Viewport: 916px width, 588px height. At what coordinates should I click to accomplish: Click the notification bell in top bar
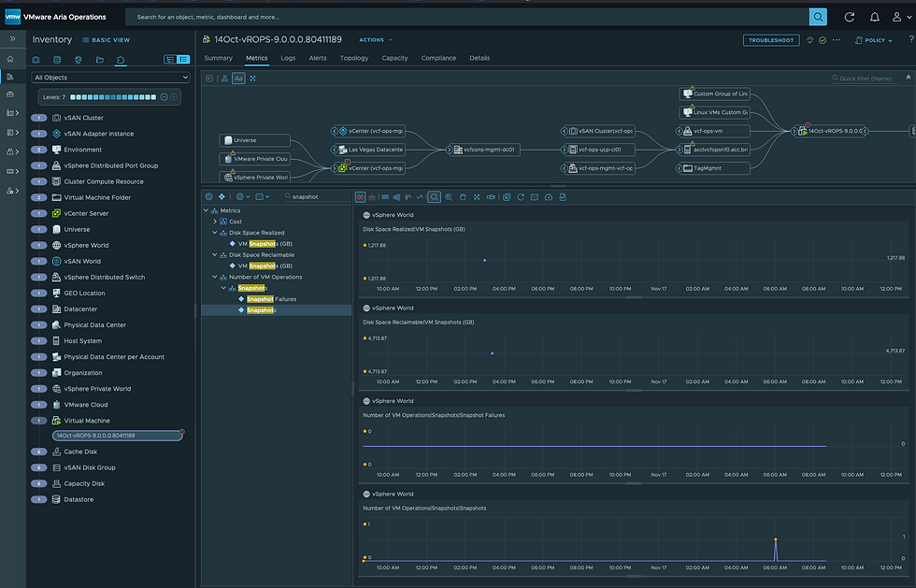tap(873, 16)
